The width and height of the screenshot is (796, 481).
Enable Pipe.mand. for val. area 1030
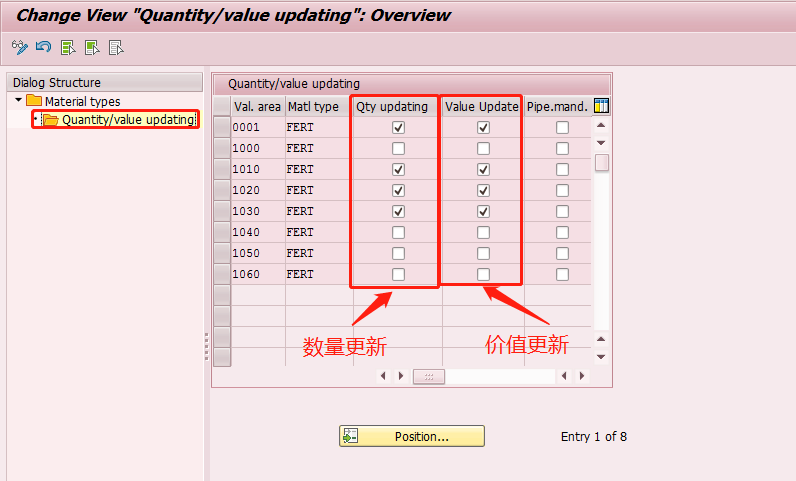(562, 211)
